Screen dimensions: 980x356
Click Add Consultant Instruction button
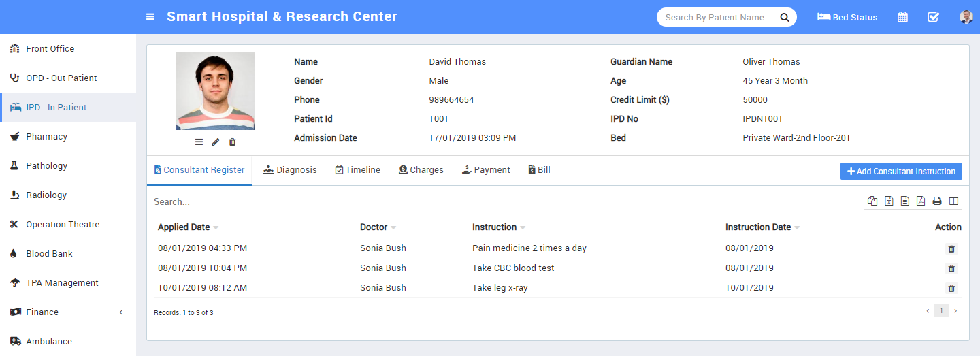point(901,172)
